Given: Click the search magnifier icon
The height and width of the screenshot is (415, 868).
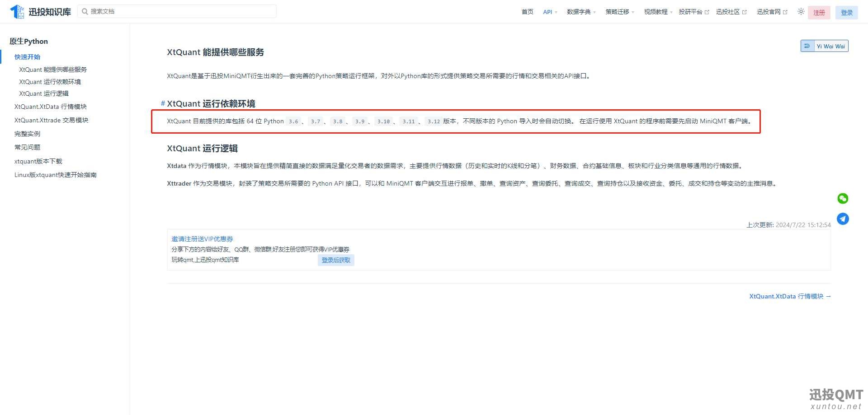Looking at the screenshot, I should 85,12.
